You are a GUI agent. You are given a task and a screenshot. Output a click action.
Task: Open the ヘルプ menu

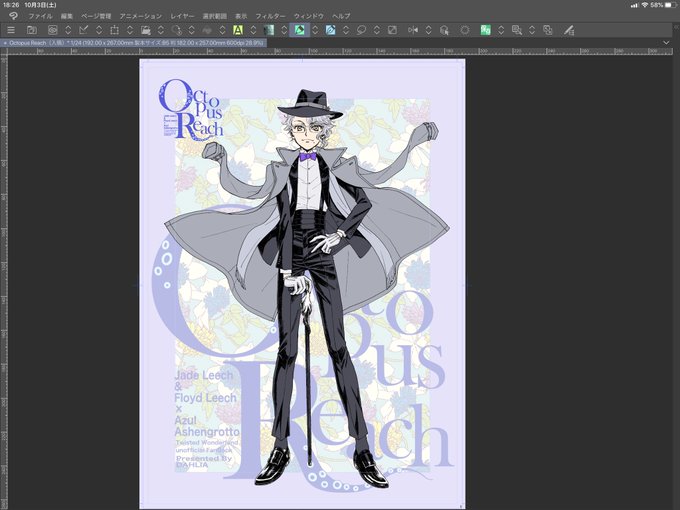[x=341, y=16]
